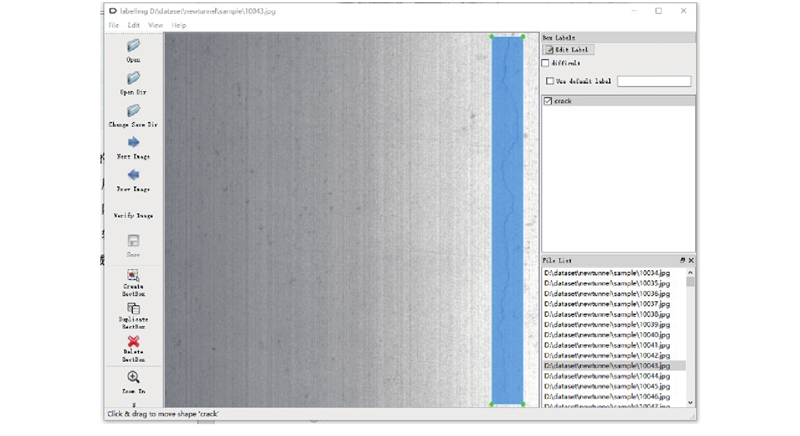Viewport: 800px width, 436px height.
Task: Click the default label text field
Action: click(654, 81)
